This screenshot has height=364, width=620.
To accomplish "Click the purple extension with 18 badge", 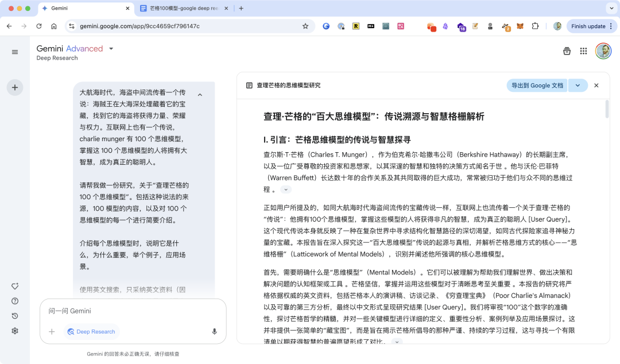I will [x=461, y=26].
